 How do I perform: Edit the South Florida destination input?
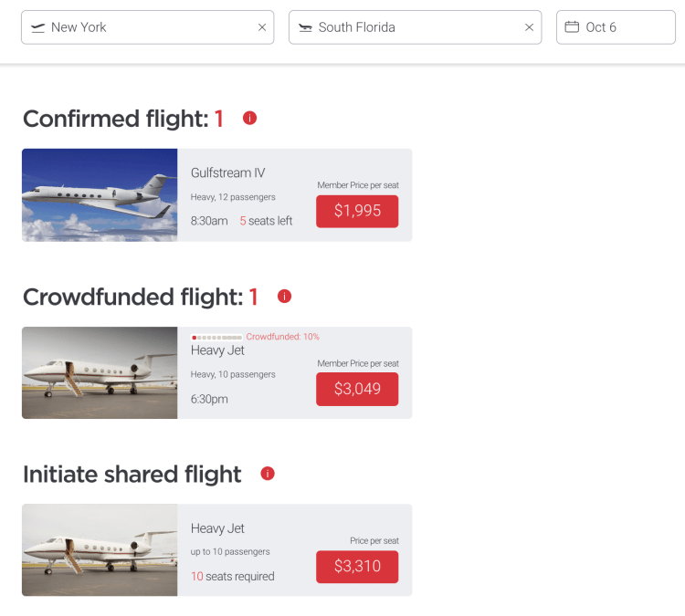(416, 27)
